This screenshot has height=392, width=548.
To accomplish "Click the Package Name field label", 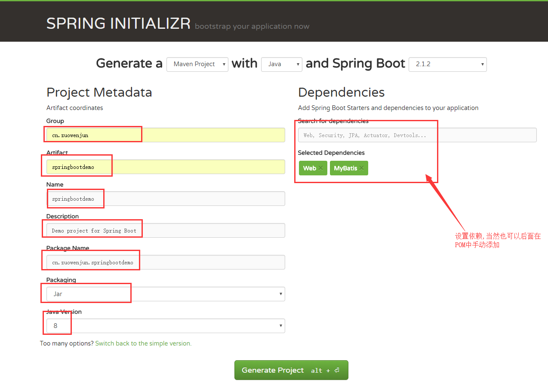I will tap(68, 248).
